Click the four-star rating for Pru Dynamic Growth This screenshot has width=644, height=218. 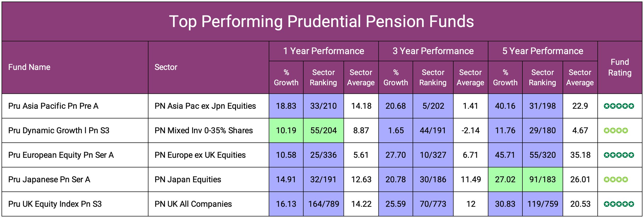point(616,131)
